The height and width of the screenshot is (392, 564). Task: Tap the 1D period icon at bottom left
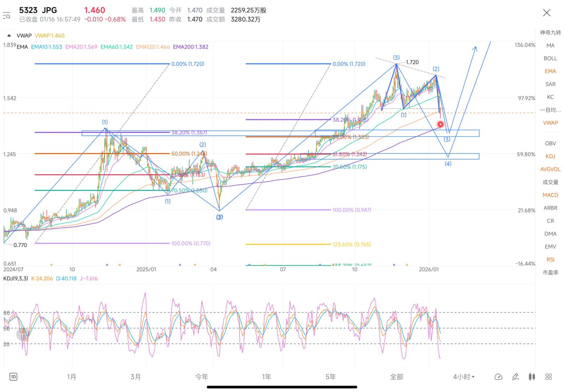[x=13, y=377]
